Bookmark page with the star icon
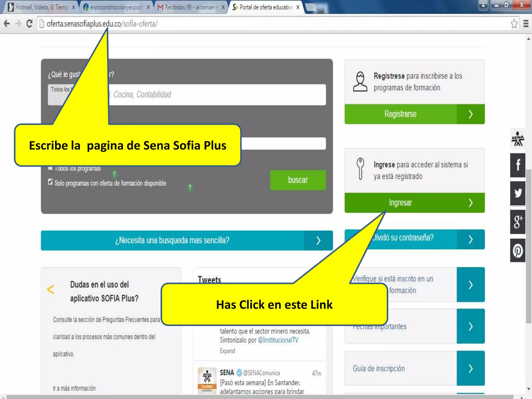Screen dimensions: 532x399 coord(514,24)
